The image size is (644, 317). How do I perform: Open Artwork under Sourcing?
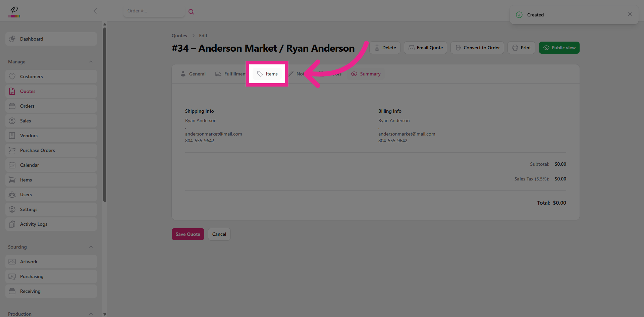pos(29,262)
